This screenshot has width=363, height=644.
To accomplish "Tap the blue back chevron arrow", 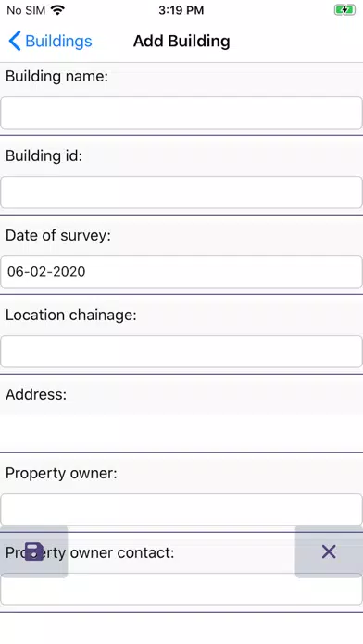I will (x=15, y=41).
